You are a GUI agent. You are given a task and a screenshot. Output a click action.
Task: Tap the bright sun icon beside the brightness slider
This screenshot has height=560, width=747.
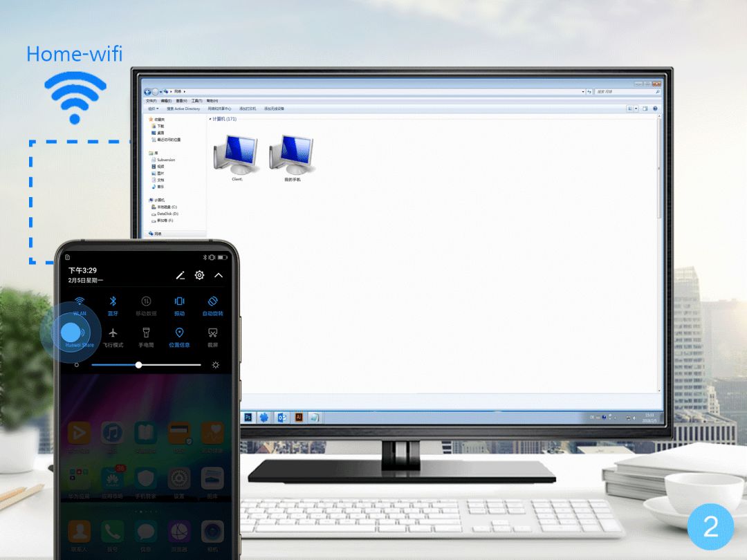[x=215, y=365]
